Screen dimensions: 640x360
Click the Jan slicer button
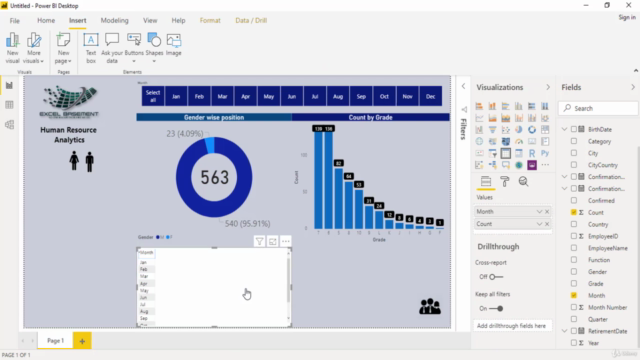coord(176,96)
